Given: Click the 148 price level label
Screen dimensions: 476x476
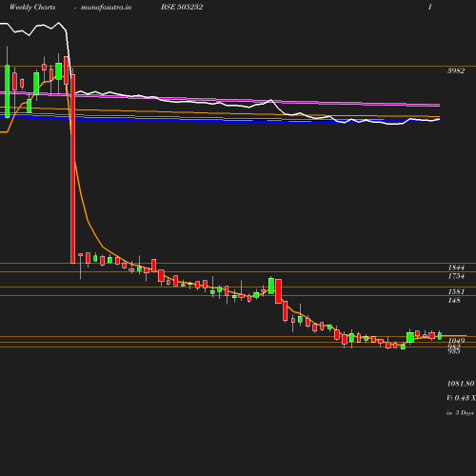Looking at the screenshot, I should tap(454, 300).
